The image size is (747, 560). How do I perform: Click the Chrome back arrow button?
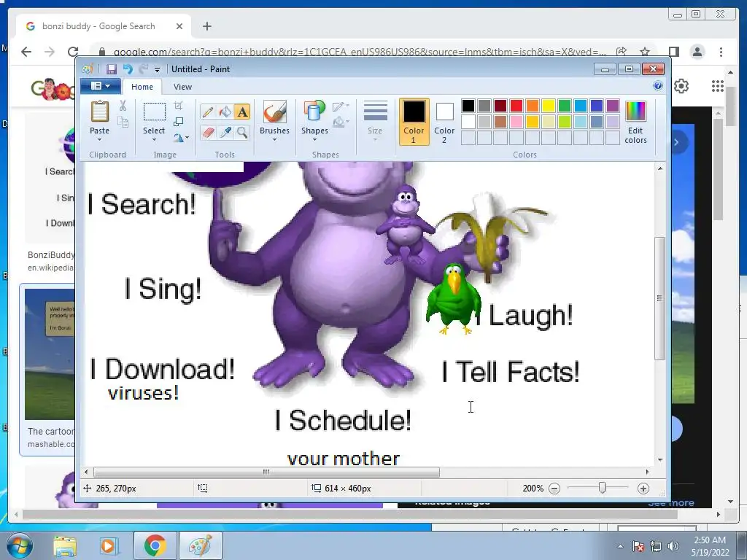point(26,52)
